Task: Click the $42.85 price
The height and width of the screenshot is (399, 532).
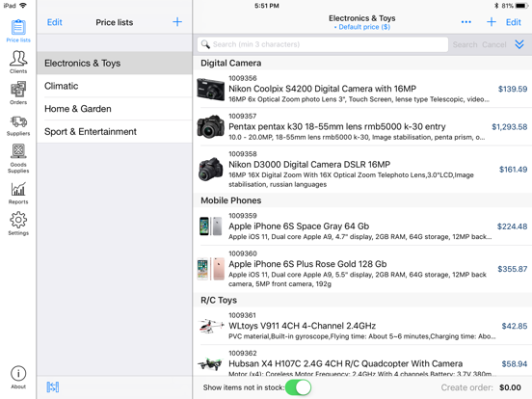Action: (x=515, y=326)
